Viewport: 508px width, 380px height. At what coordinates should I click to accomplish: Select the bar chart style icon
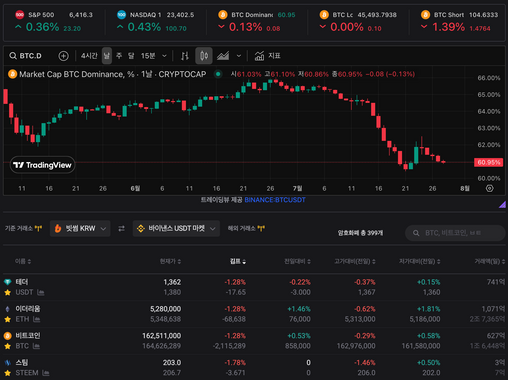click(184, 56)
